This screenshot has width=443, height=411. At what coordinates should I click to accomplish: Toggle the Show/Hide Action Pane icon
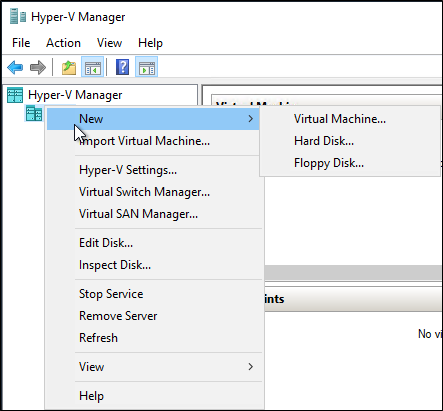[147, 67]
